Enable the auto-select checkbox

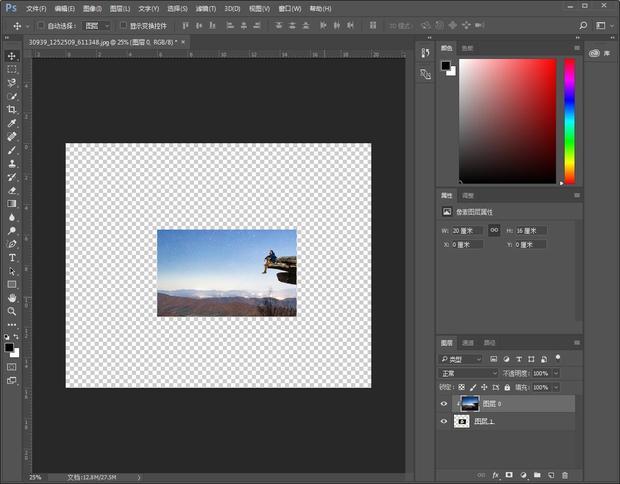40,25
